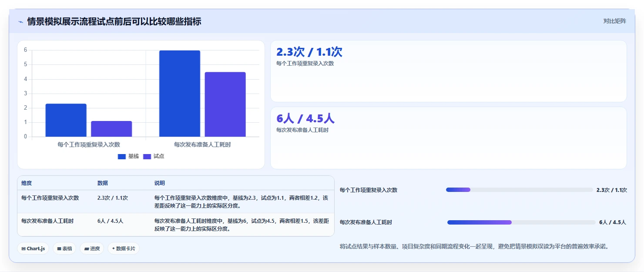Click the 基线 bar for 每次发布准备人工耗时
644x272 pixels.
coord(180,94)
